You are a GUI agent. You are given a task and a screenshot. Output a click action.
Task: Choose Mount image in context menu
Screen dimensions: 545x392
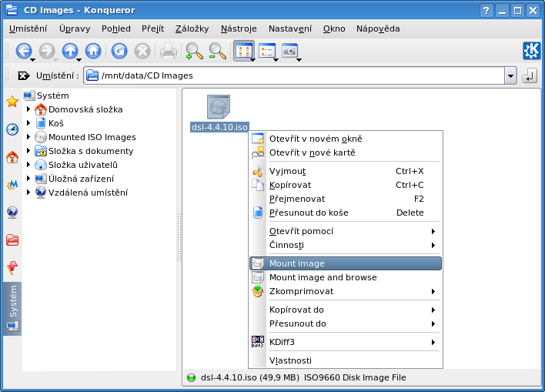[346, 263]
